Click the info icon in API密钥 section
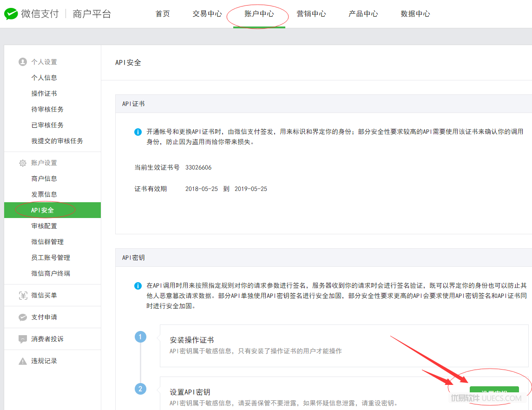The image size is (532, 410). coord(138,286)
